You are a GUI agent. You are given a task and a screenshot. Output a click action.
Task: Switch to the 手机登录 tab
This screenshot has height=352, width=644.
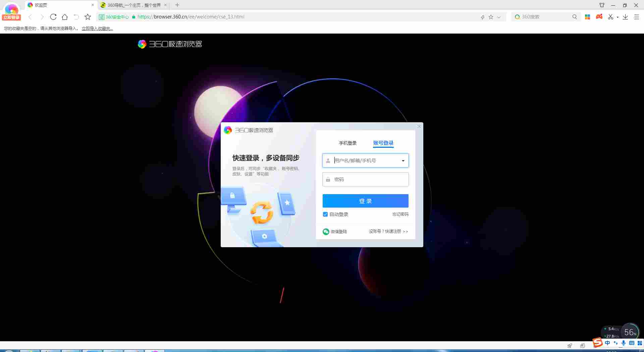[x=347, y=143]
